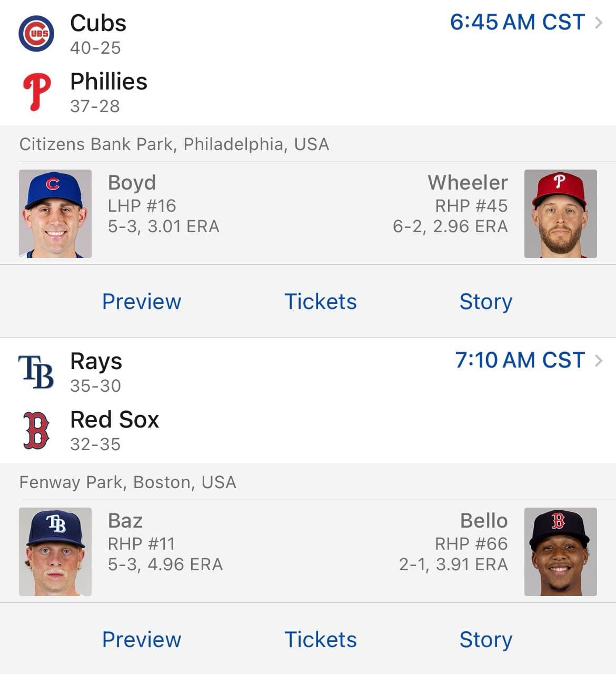This screenshot has width=616, height=674.
Task: Open Preview for Cubs vs Phillies
Action: 142,302
